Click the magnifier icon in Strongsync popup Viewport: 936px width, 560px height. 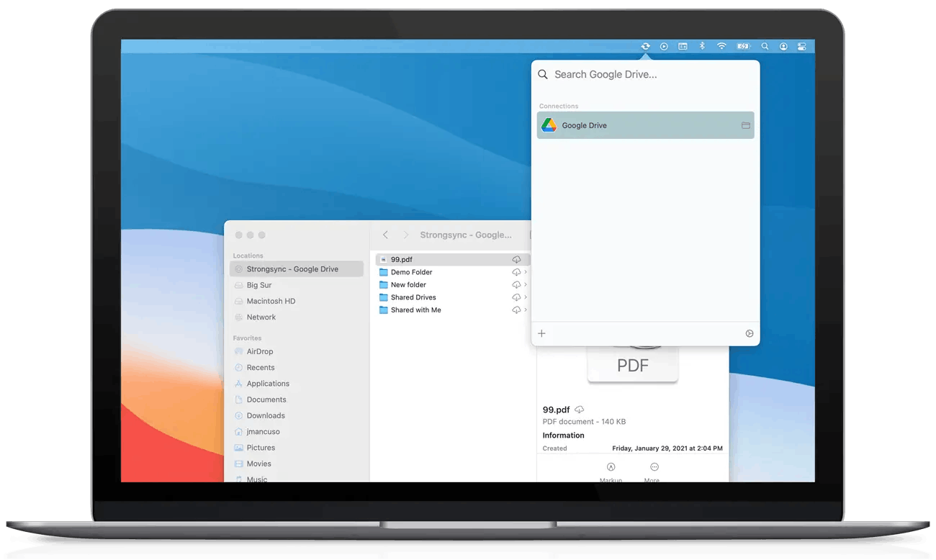tap(544, 74)
